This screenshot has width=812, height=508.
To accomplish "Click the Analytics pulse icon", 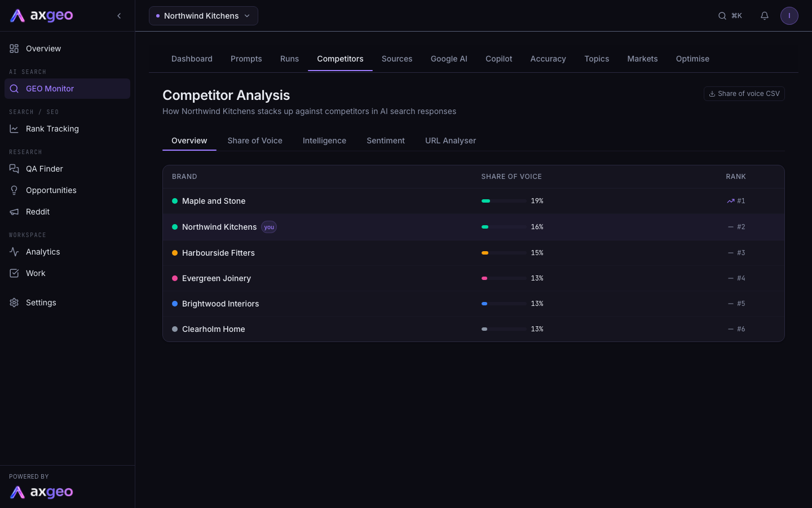I will [x=14, y=252].
